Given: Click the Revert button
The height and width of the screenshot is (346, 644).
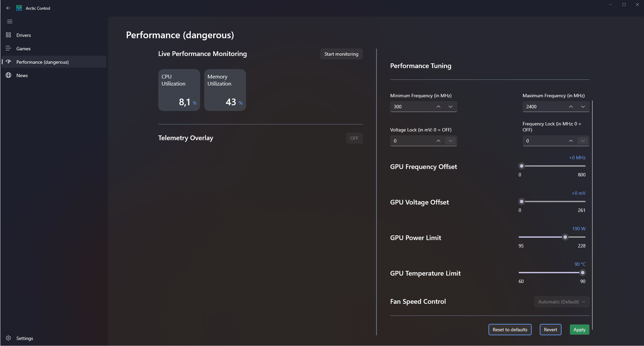Looking at the screenshot, I should pos(550,330).
